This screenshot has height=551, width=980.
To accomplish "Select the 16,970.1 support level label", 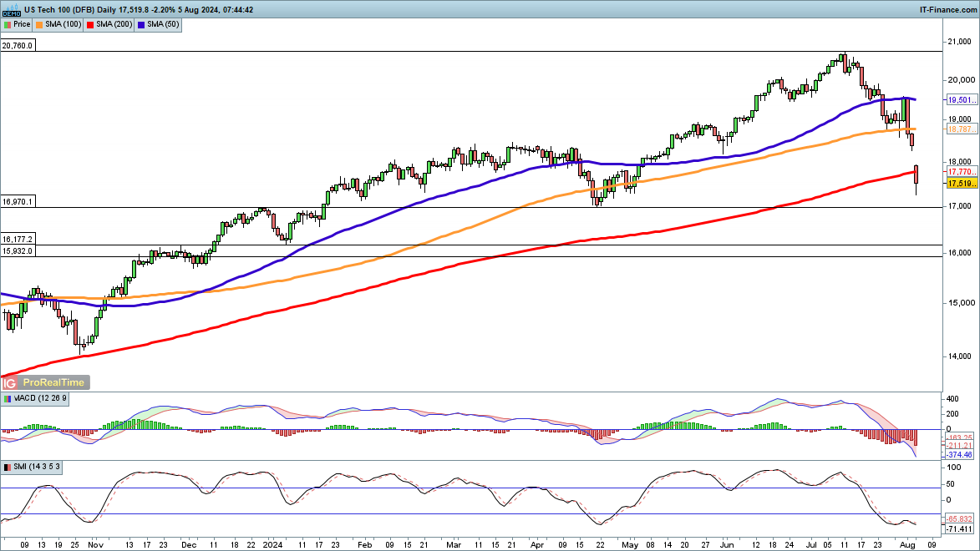I will pos(18,202).
